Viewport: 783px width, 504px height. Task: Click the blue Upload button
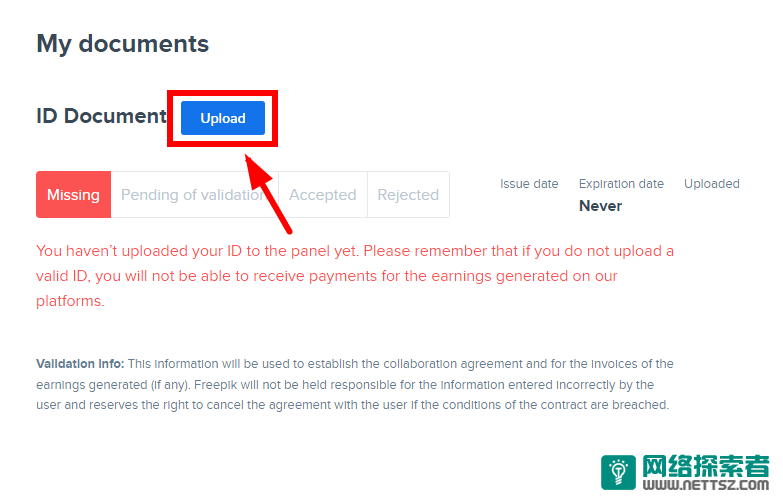pyautogui.click(x=222, y=118)
